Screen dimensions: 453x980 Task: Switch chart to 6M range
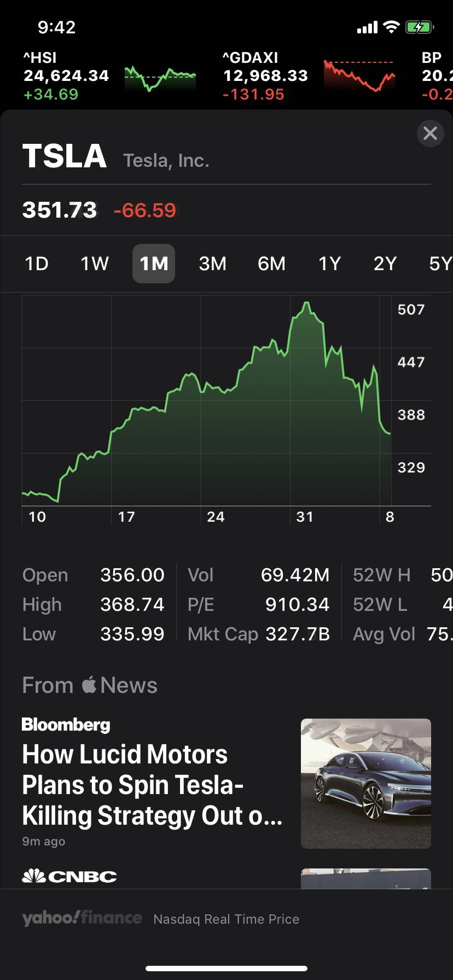pyautogui.click(x=271, y=264)
